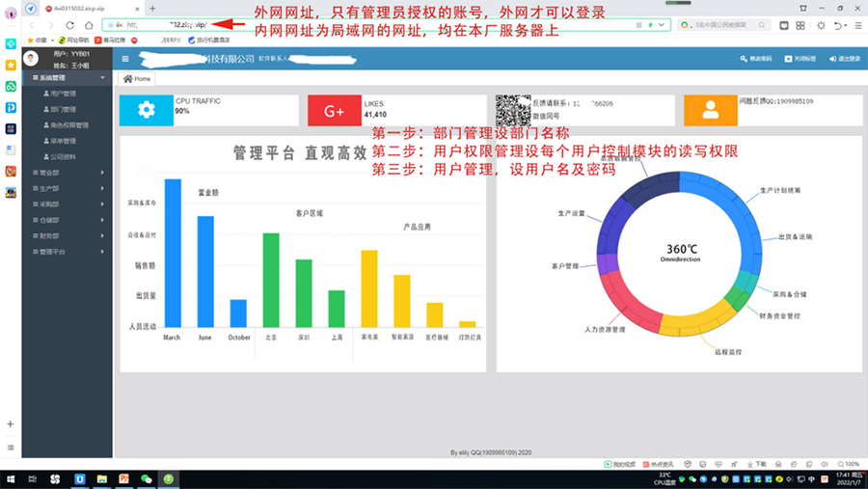Click the green 北京 bar in chart
The image size is (868, 489).
271,281
